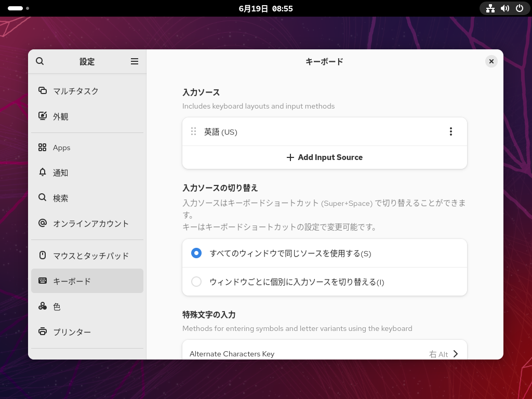
Task: Select the 色 color settings icon
Action: click(43, 307)
